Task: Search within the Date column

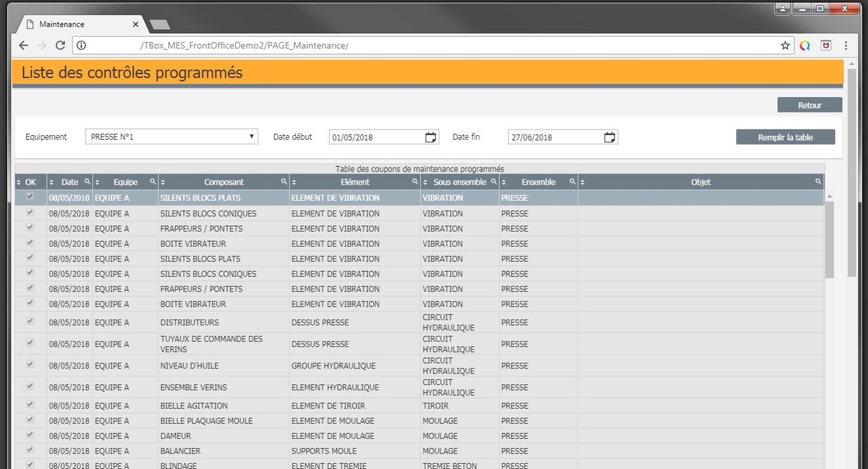Action: tap(87, 182)
